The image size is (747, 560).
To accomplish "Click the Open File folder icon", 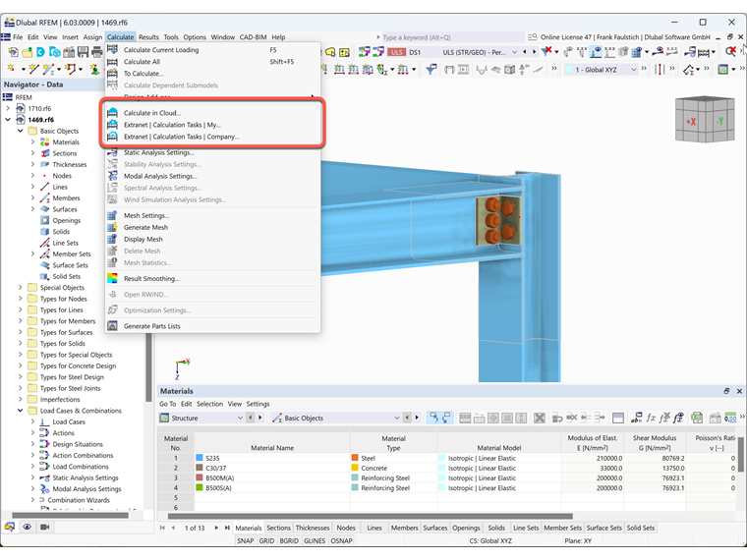I will (28, 52).
